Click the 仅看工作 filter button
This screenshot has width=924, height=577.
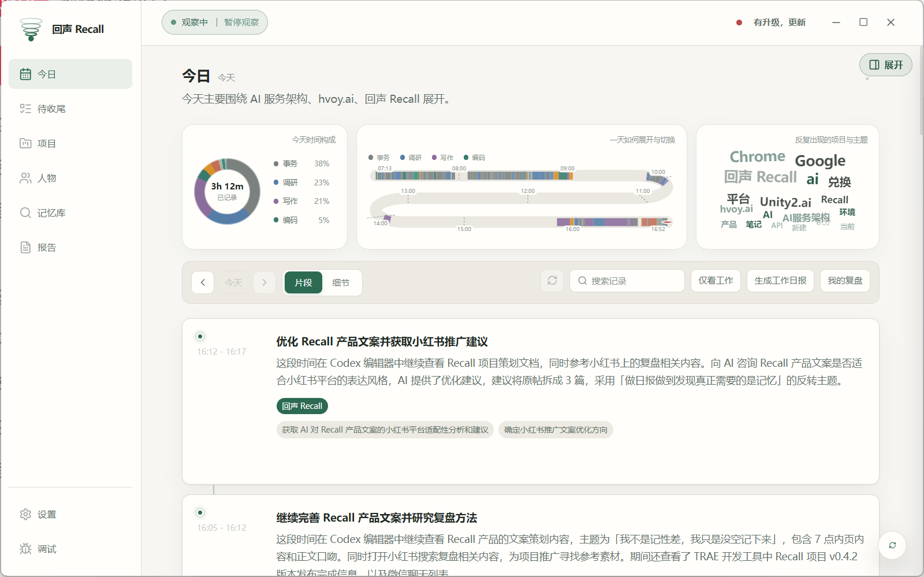point(716,281)
